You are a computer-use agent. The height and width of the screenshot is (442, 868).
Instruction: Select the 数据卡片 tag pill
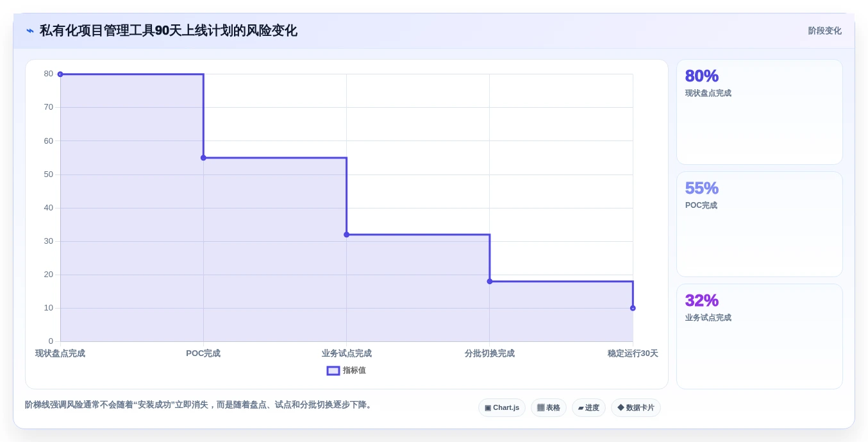click(x=636, y=408)
